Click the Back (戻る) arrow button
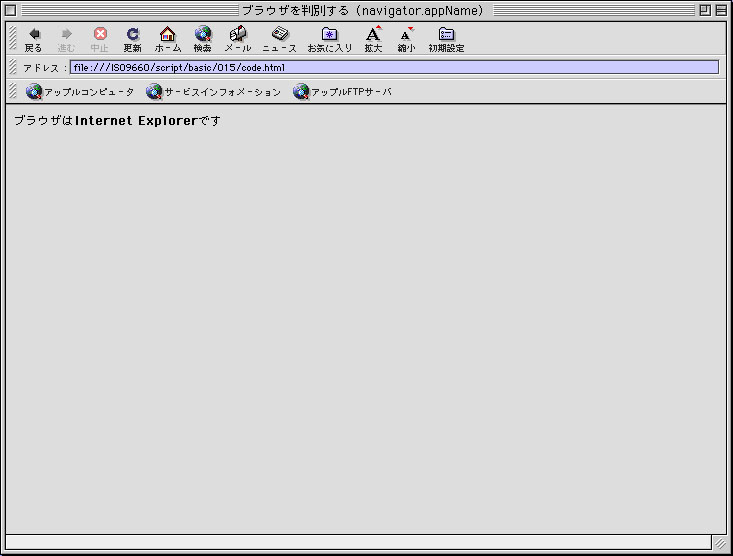Image resolution: width=733 pixels, height=556 pixels. click(x=33, y=39)
